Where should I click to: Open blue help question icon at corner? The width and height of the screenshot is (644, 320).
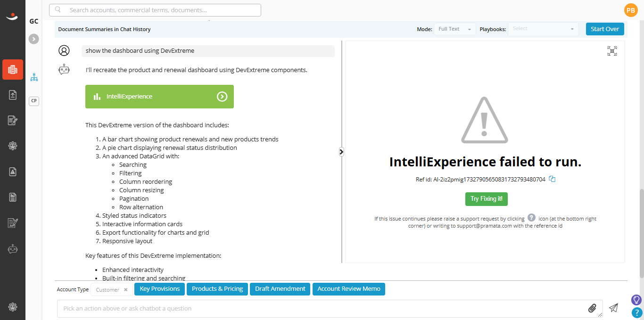[x=637, y=312]
